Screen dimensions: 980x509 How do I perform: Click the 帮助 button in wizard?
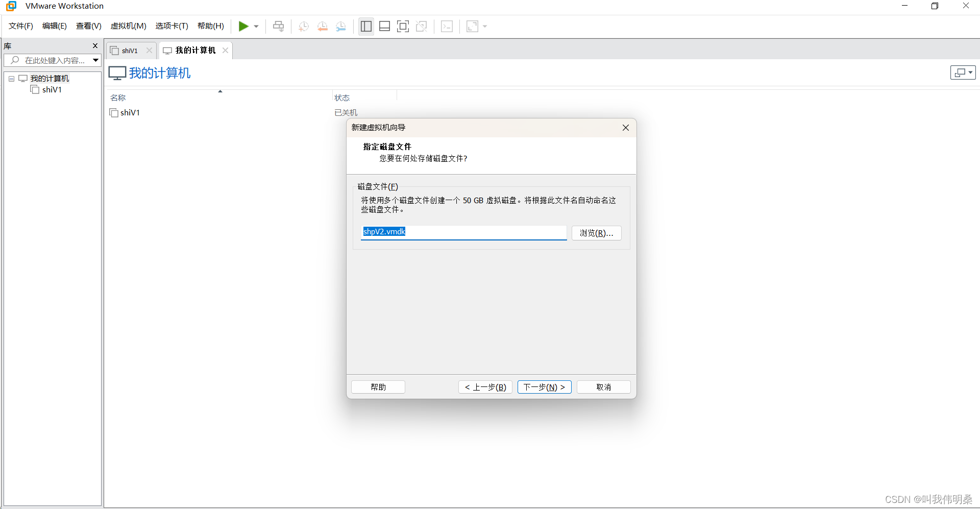point(378,387)
